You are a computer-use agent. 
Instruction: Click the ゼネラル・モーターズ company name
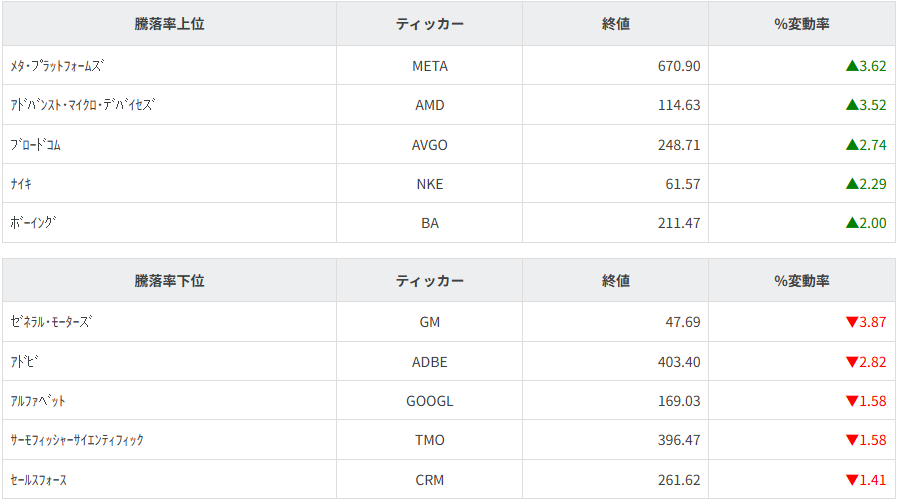[51, 322]
